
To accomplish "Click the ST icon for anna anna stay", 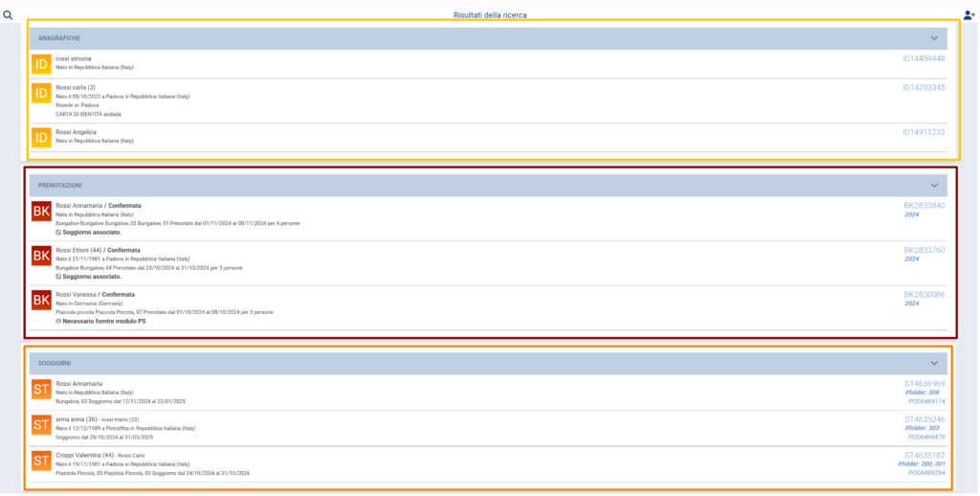I will [x=41, y=424].
